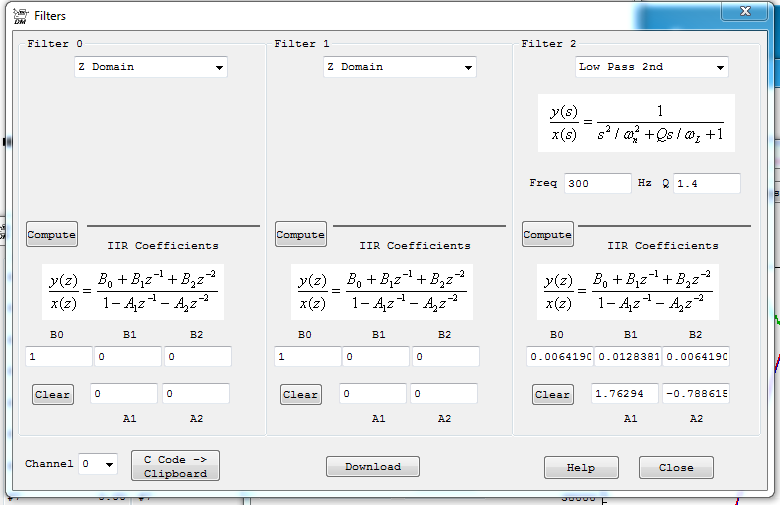Click the Freq input field of Filter 2
Screen dimensions: 780x505
[x=597, y=184]
